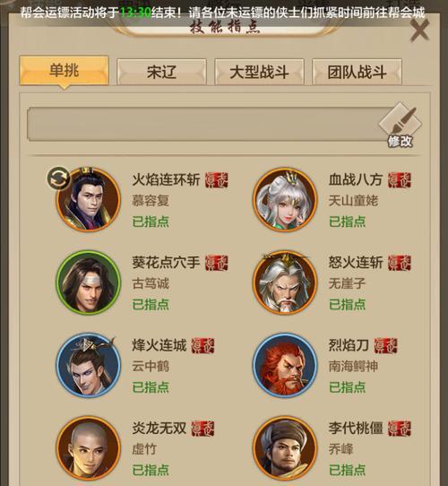The width and height of the screenshot is (448, 486).
Task: Switch to the 团队战斗 tab
Action: pos(357,72)
